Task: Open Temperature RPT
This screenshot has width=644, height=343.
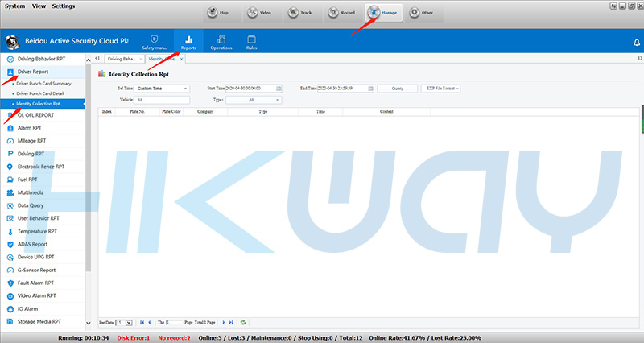Action: point(43,231)
